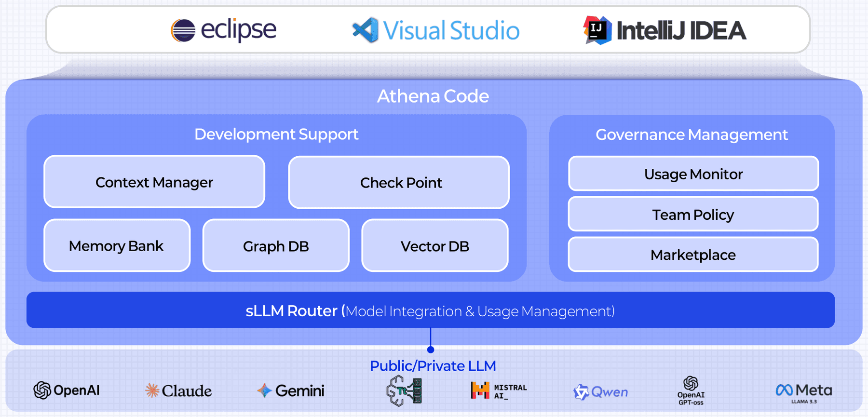Screen dimensions: 868x417
Task: Open the Vector DB box
Action: pos(435,245)
